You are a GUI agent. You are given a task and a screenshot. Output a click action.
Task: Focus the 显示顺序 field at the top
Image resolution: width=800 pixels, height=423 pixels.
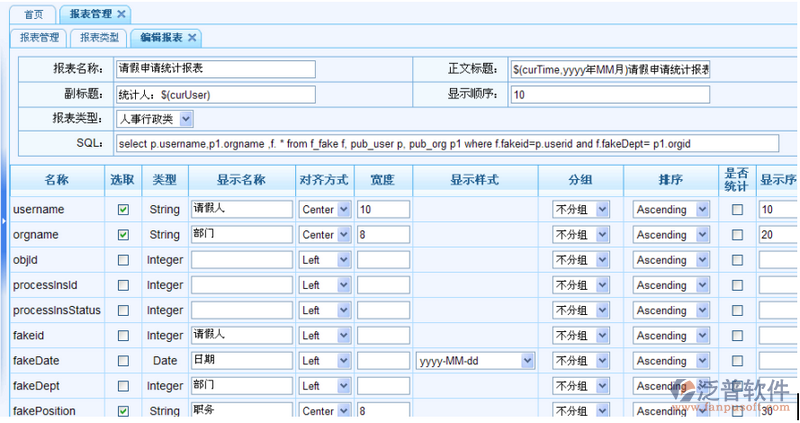point(608,94)
